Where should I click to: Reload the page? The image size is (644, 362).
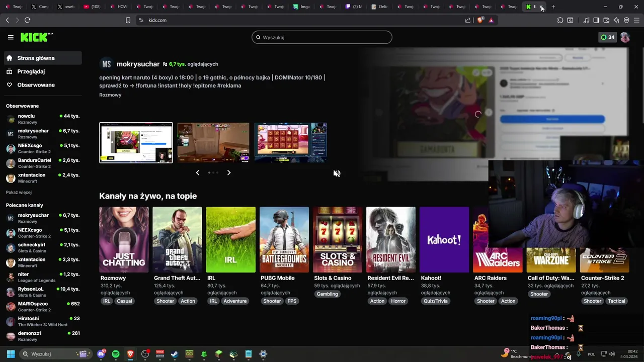(27, 20)
